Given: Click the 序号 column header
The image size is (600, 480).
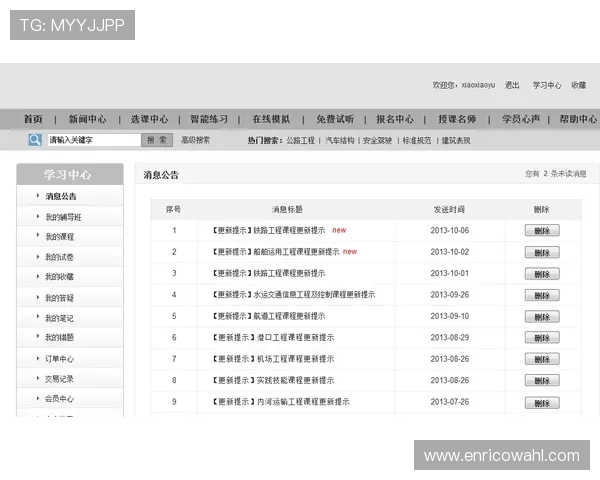Looking at the screenshot, I should point(173,209).
